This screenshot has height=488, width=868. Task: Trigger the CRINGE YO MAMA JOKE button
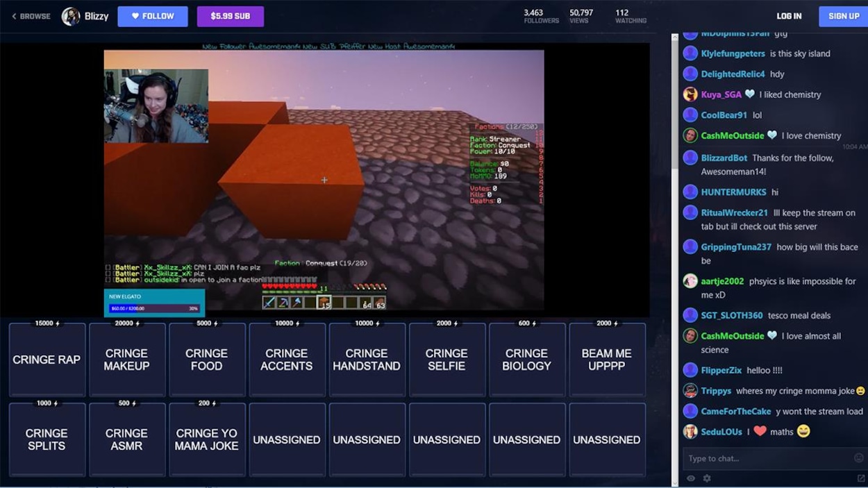(x=206, y=439)
